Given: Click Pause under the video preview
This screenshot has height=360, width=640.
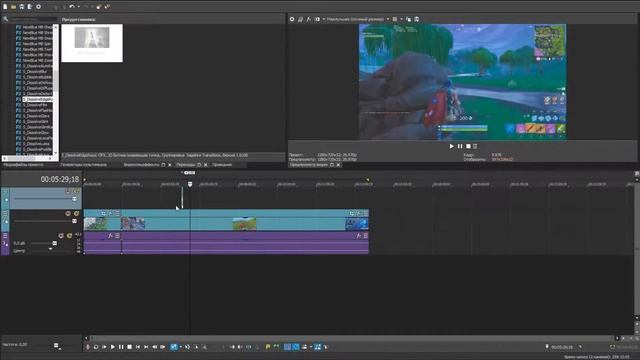Looking at the screenshot, I should pos(460,146).
